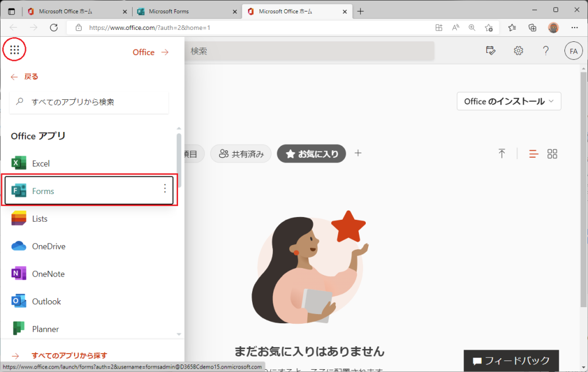This screenshot has width=588, height=372.
Task: Click the browser zoom magnifier icon
Action: coord(472,28)
